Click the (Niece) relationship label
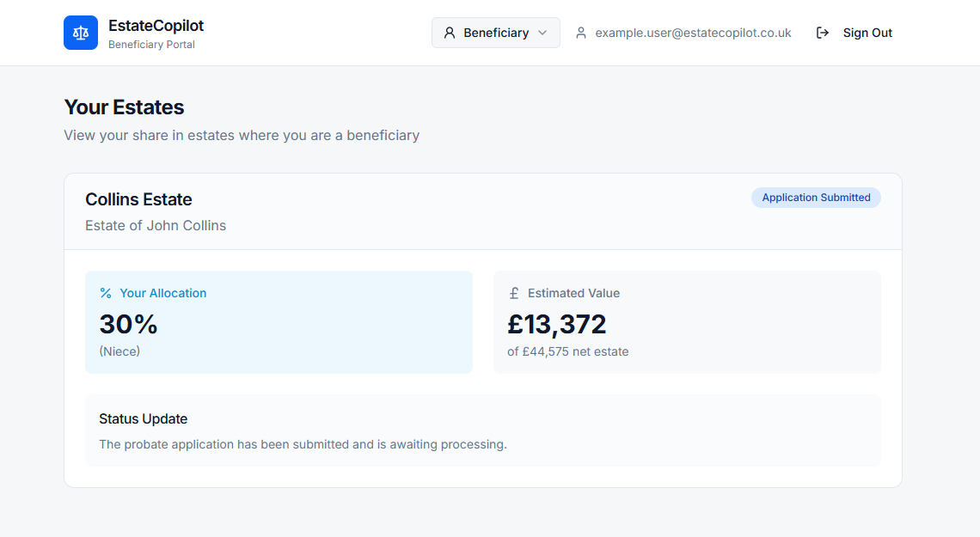The width and height of the screenshot is (980, 537). [x=119, y=351]
